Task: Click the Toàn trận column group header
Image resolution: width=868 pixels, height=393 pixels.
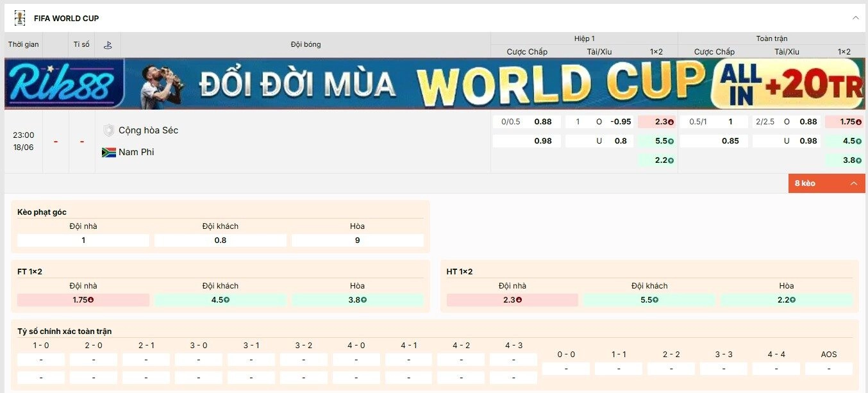Action: click(x=772, y=38)
